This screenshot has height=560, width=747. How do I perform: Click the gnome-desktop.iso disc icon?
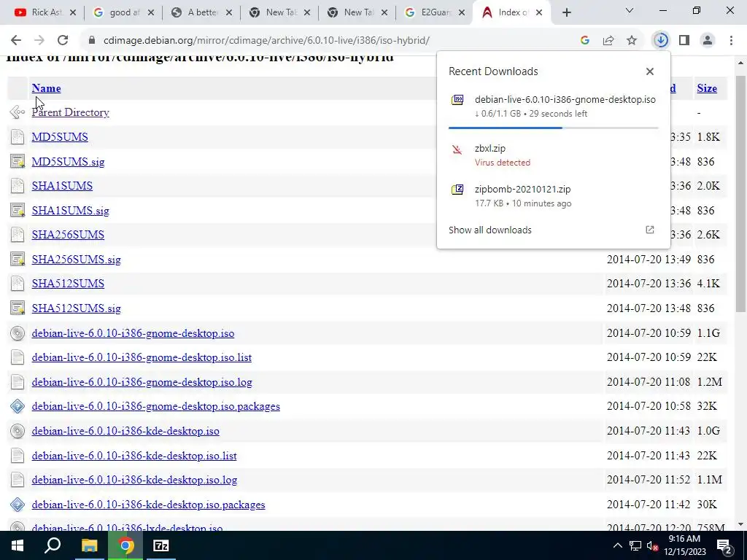18,332
